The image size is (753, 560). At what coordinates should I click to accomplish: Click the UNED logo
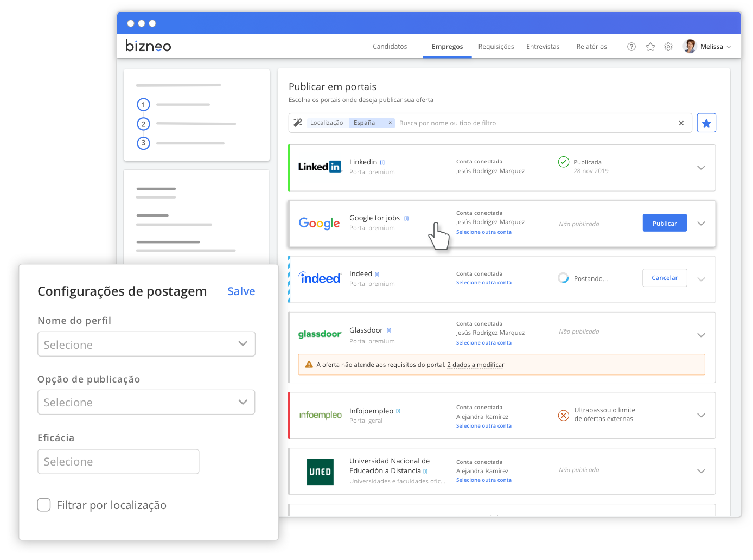[320, 472]
